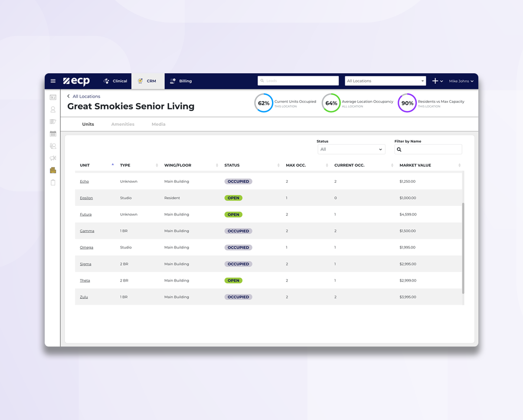
Task: Open the tasks notes icon in sidebar
Action: 53,121
